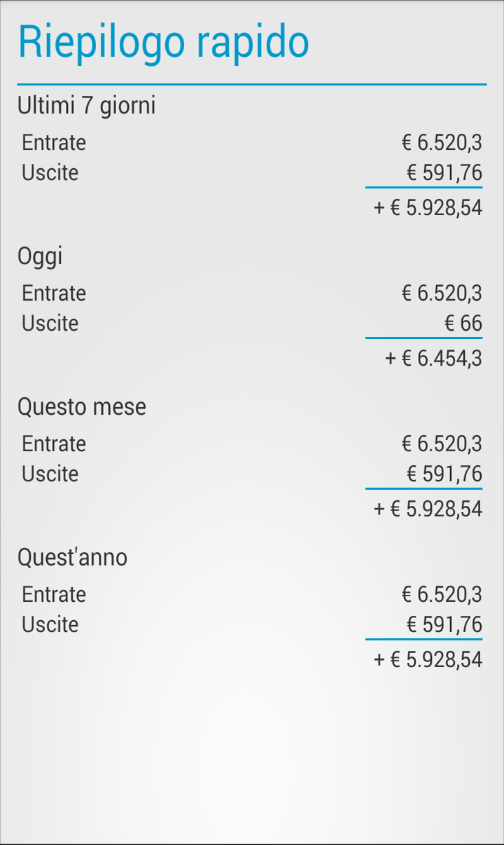The width and height of the screenshot is (504, 845).
Task: Select the Ultimi 7 giorni balance total
Action: pos(428,208)
